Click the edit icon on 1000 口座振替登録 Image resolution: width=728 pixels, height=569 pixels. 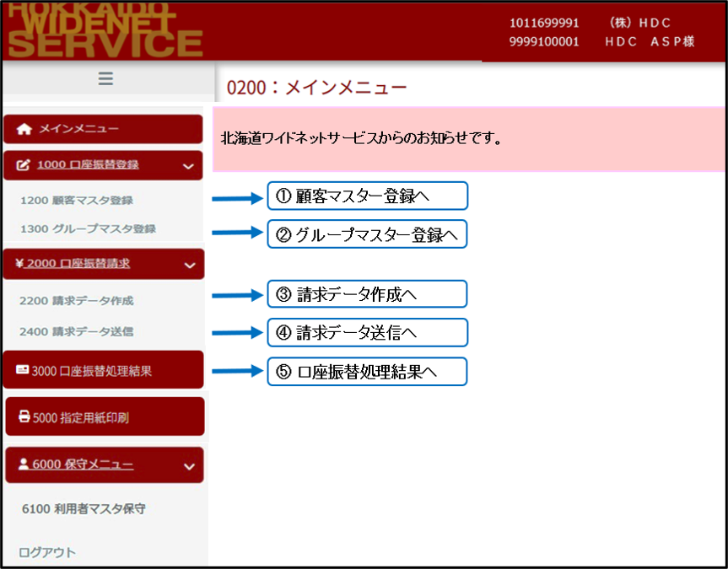24,165
